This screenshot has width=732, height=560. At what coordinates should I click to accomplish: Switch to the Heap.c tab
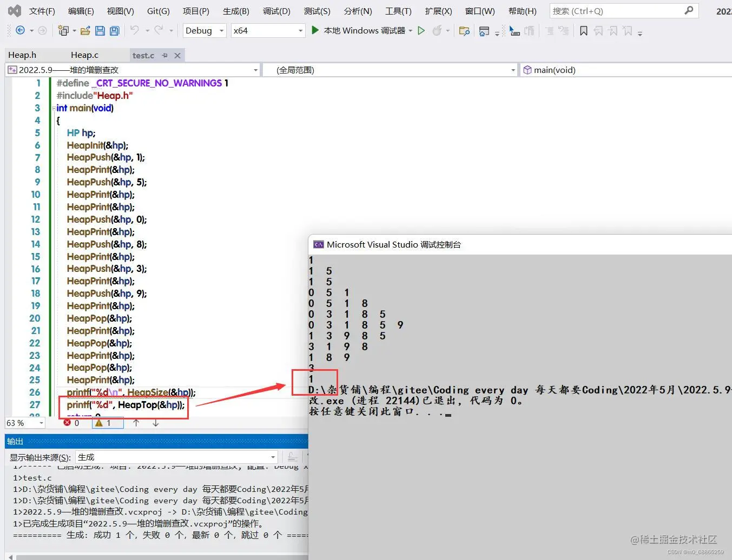click(84, 55)
